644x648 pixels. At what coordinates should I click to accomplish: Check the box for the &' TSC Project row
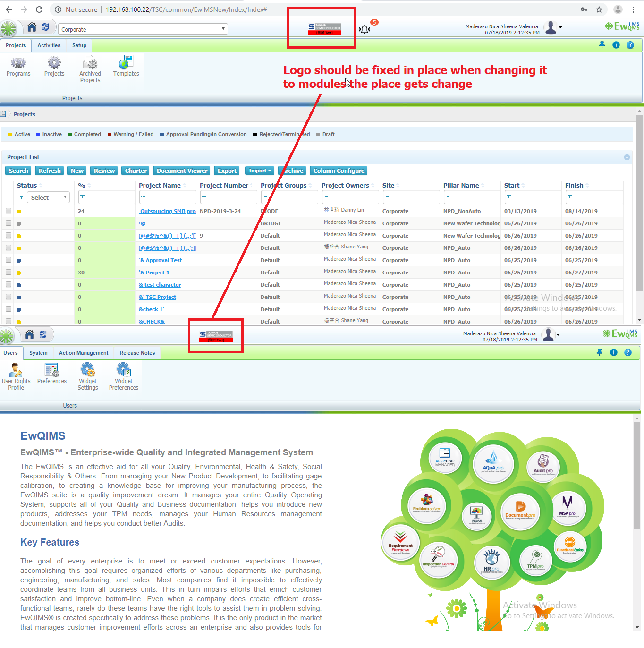8,297
